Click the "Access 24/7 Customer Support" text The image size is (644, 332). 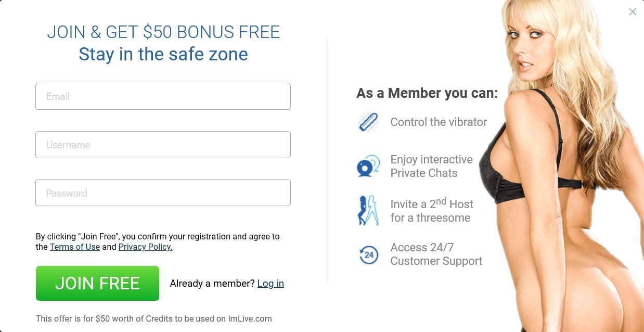pos(436,254)
